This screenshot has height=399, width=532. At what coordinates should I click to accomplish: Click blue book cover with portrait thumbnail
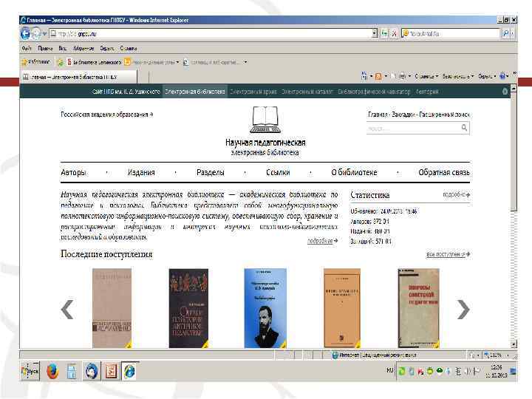(x=265, y=308)
